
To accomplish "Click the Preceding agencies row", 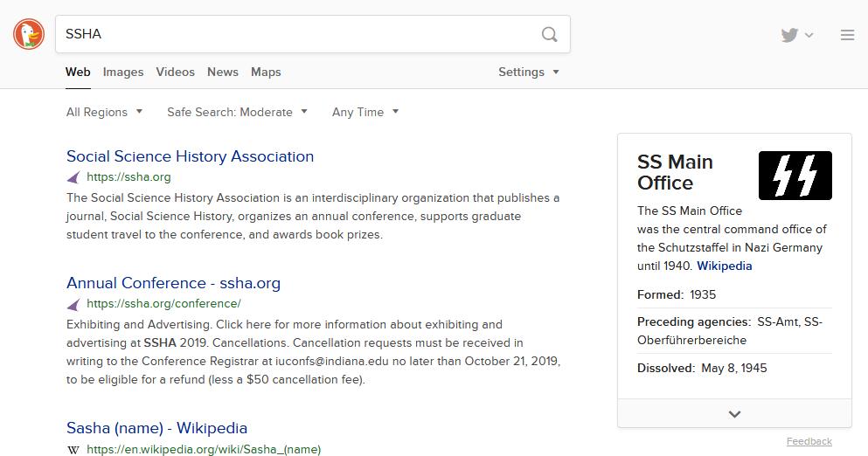I will pyautogui.click(x=734, y=331).
